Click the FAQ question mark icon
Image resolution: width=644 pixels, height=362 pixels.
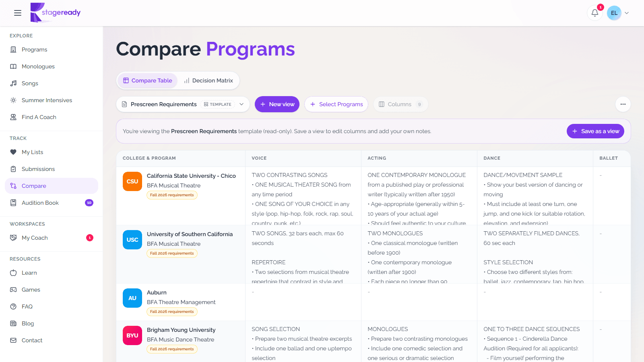pos(13,306)
